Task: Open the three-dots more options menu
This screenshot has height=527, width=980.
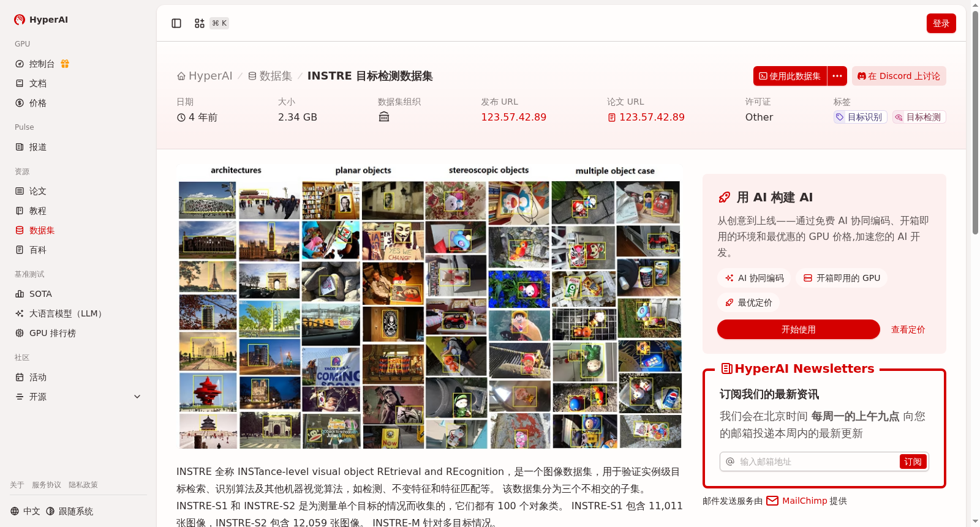Action: point(837,76)
